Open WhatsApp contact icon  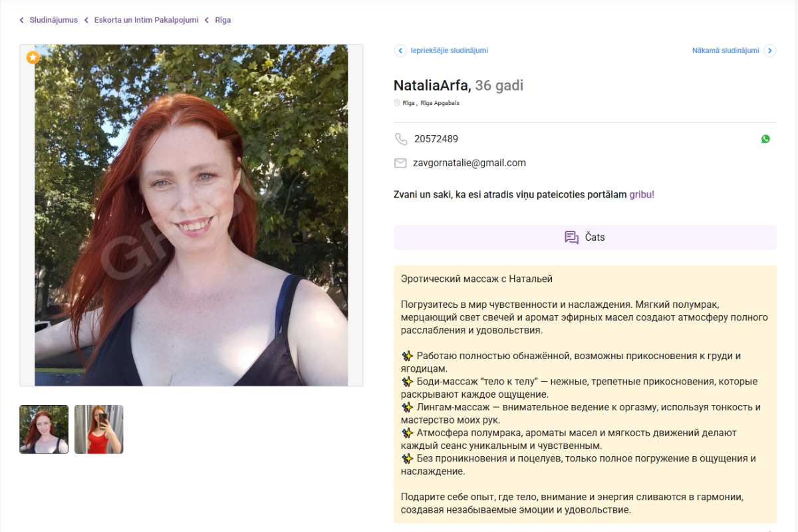point(765,139)
